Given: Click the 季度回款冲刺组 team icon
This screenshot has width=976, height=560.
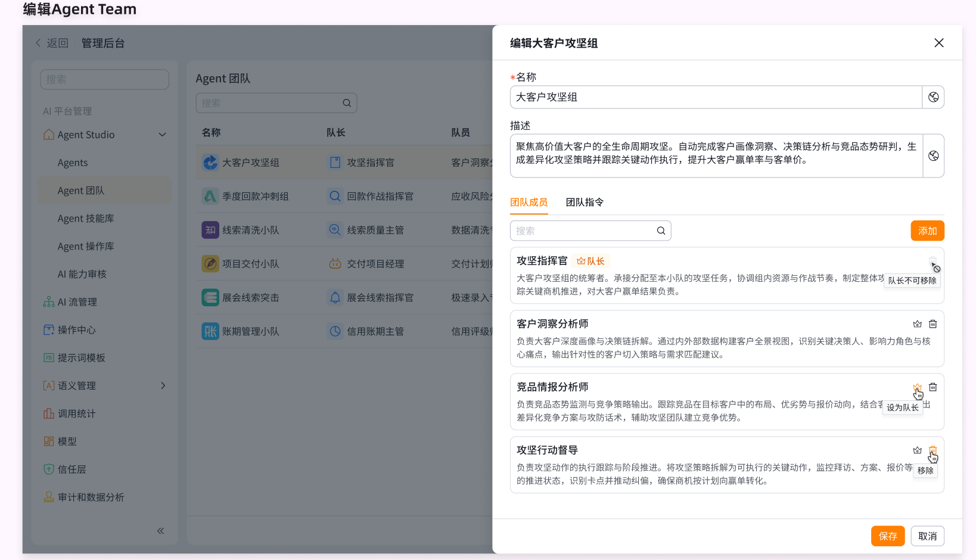Looking at the screenshot, I should (210, 196).
